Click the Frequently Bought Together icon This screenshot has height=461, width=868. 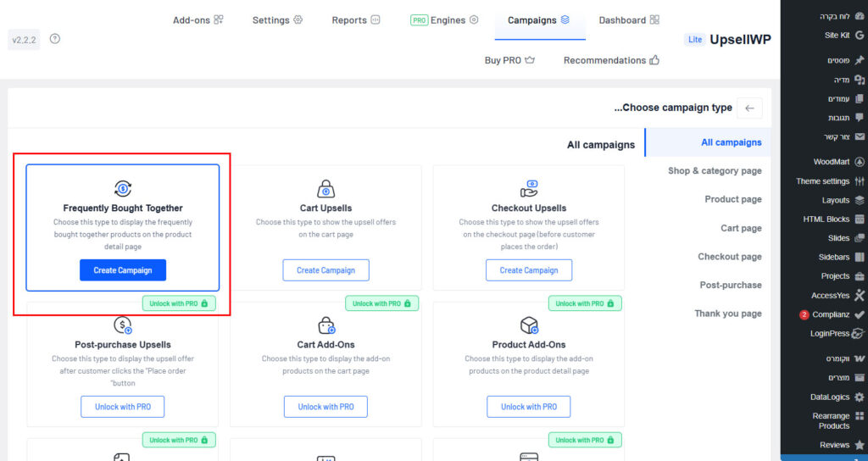[x=123, y=188]
